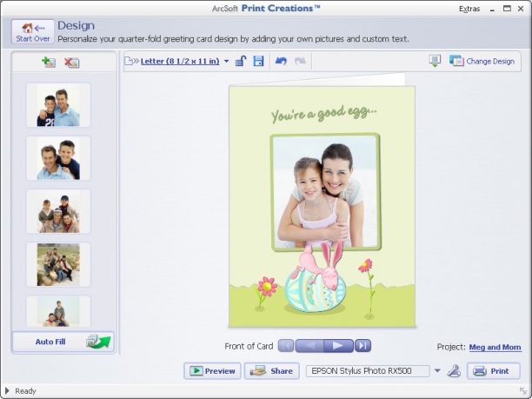Screen dimensions: 532x399
Task: Select the boy and man thumbnail with jersey
Action: [x=58, y=105]
